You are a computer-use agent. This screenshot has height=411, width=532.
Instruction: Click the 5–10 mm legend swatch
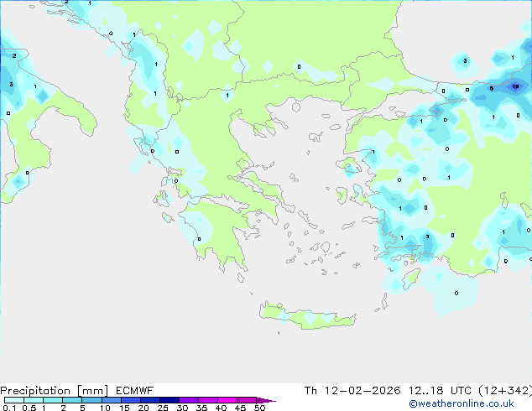point(91,400)
